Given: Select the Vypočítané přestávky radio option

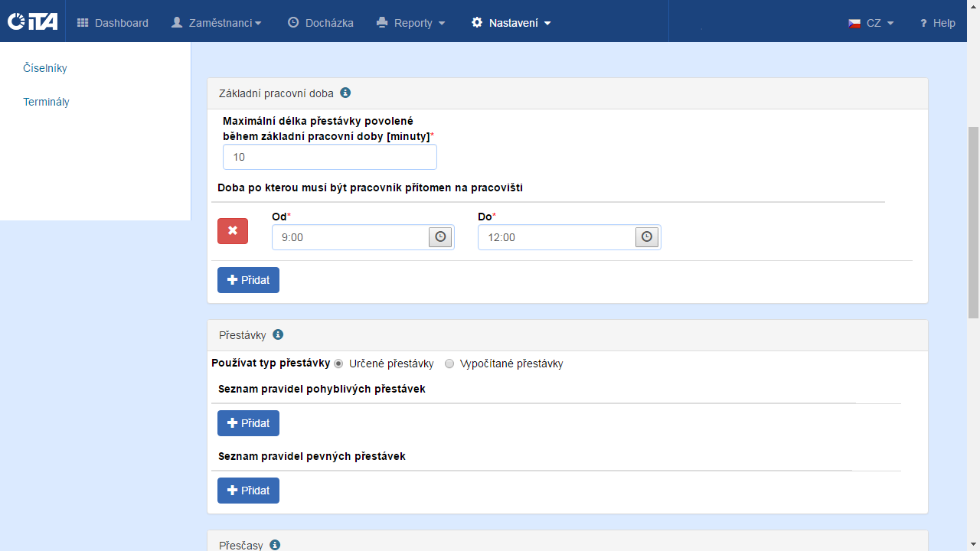Looking at the screenshot, I should coord(449,364).
